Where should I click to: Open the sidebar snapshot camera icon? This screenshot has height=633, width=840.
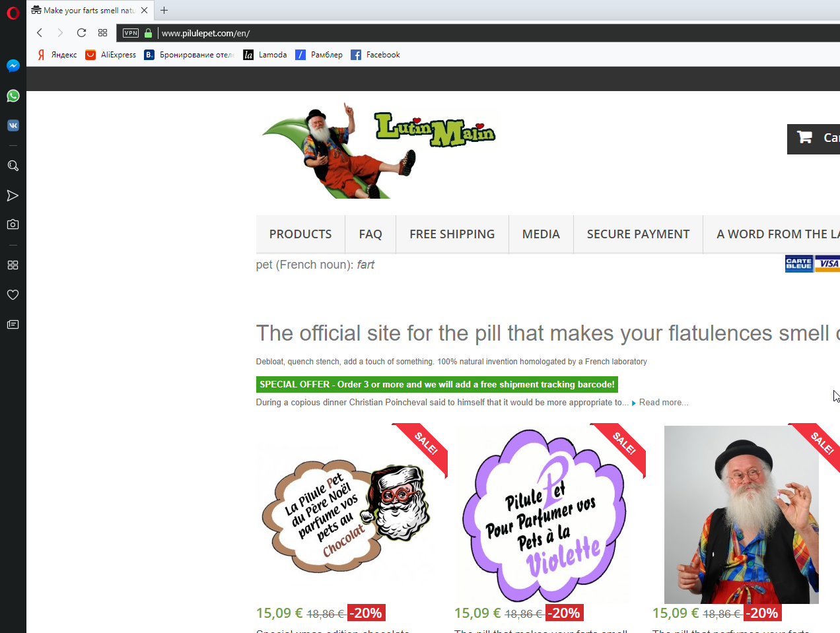coord(13,224)
